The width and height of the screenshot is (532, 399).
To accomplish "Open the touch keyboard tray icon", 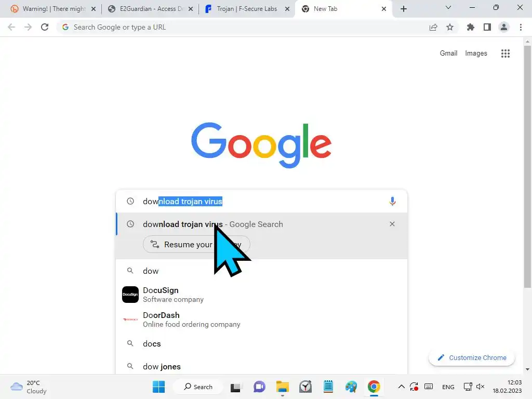I will click(429, 387).
